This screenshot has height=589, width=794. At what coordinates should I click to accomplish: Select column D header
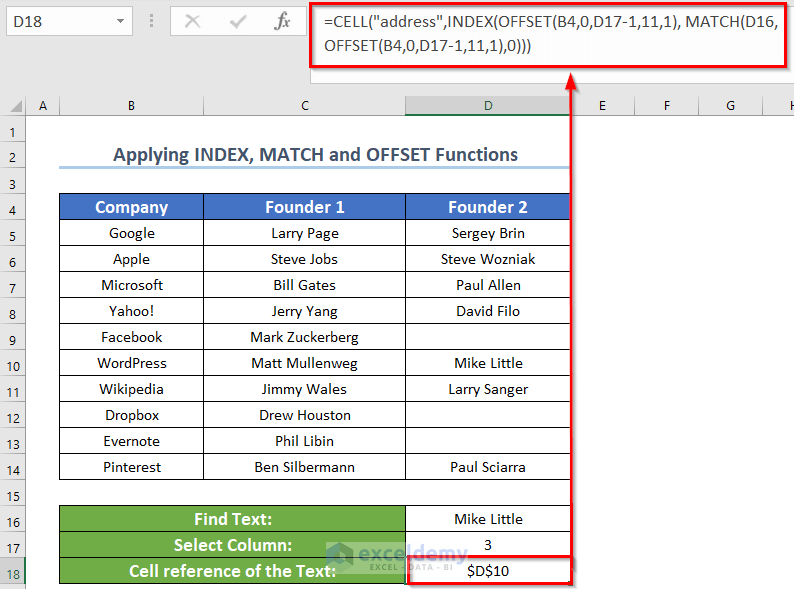488,106
